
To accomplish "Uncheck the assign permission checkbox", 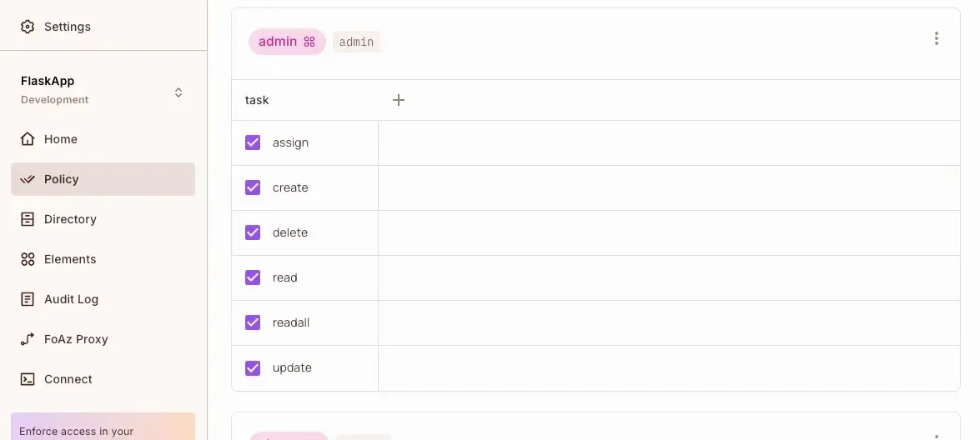I will click(253, 142).
